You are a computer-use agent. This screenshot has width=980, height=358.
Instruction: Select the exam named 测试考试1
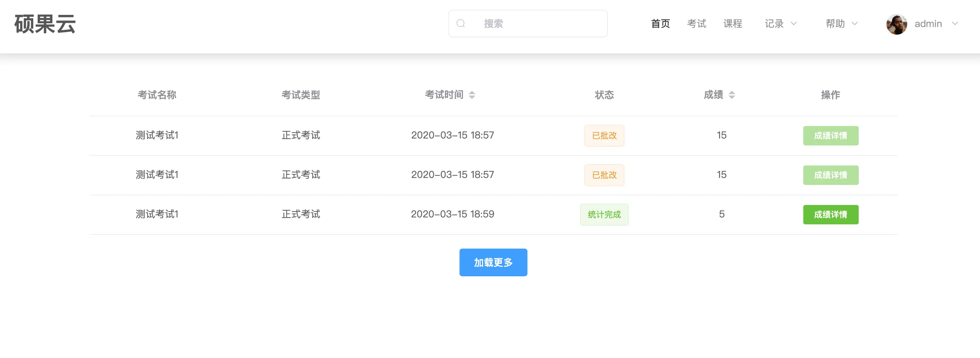click(156, 135)
